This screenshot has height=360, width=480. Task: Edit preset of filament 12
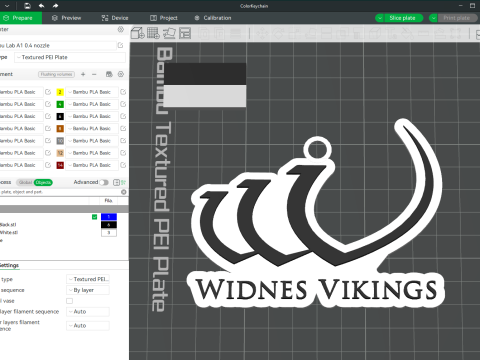tap(123, 153)
